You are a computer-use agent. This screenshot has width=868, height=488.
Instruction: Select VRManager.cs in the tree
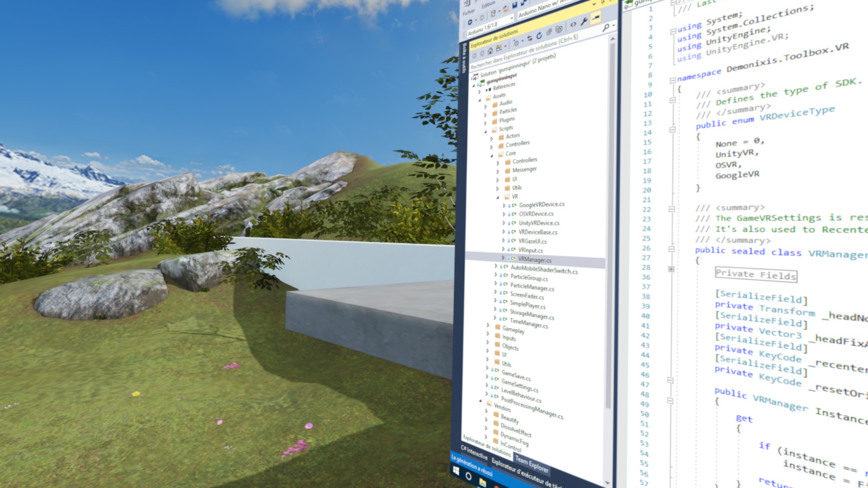coord(535,260)
